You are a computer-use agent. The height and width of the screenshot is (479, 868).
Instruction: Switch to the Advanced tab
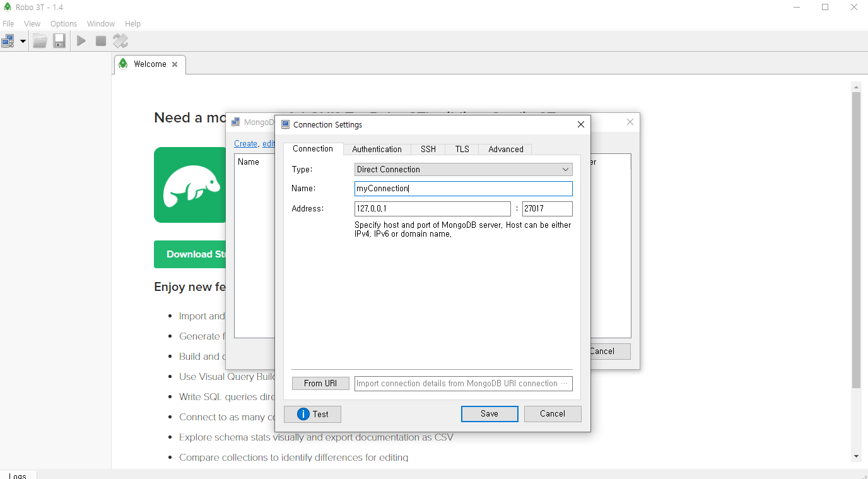click(x=506, y=149)
